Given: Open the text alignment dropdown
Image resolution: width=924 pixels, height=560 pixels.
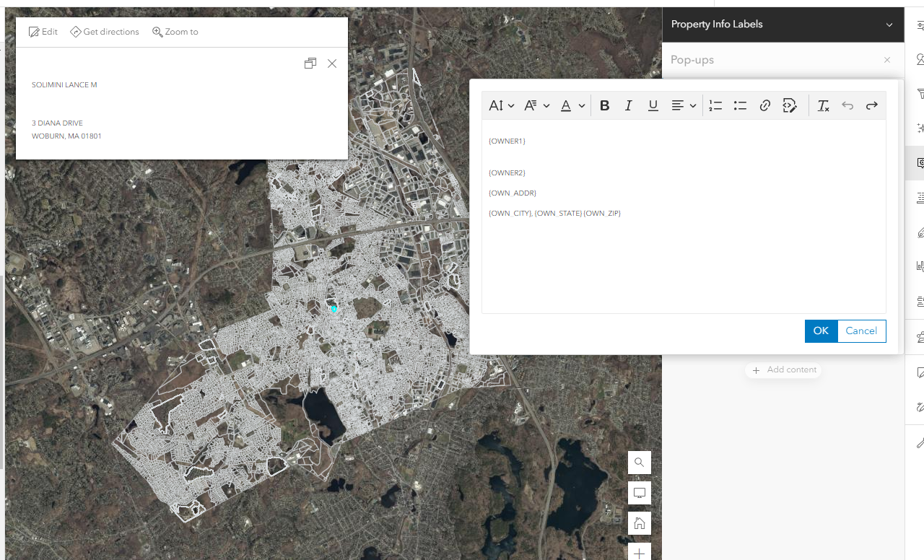Looking at the screenshot, I should point(684,105).
